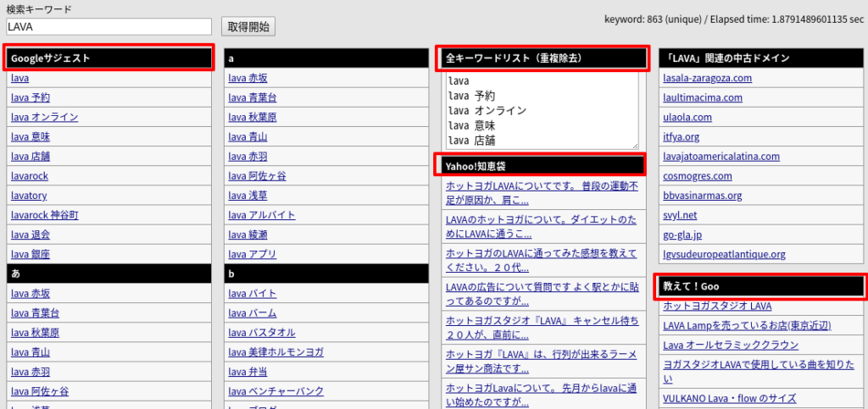Open the "lava 浅草" link in the a section

coord(248,196)
